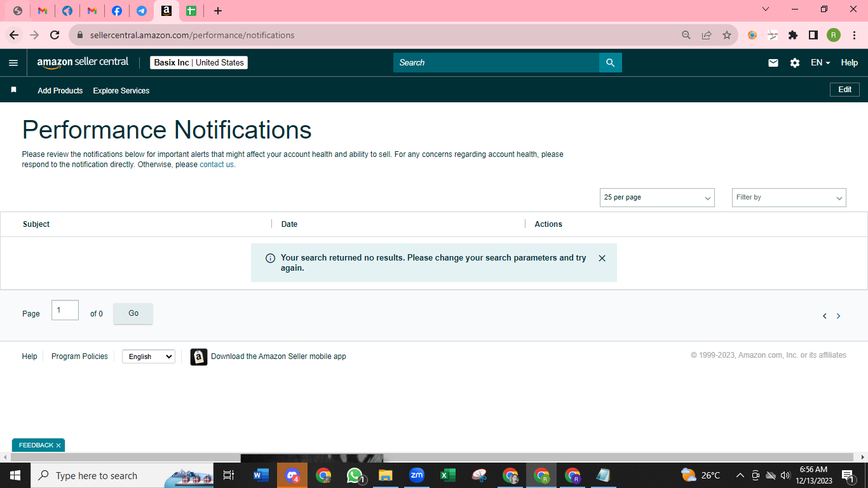Screen dimensions: 868x488
Task: Open the EN language dropdown
Action: (x=820, y=63)
